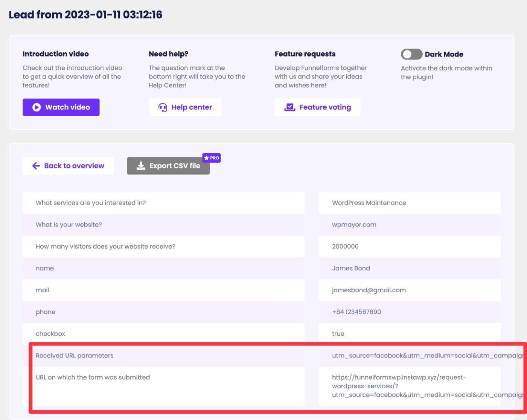This screenshot has height=420, width=527.
Task: Click the Dark Mode label
Action: coord(444,54)
